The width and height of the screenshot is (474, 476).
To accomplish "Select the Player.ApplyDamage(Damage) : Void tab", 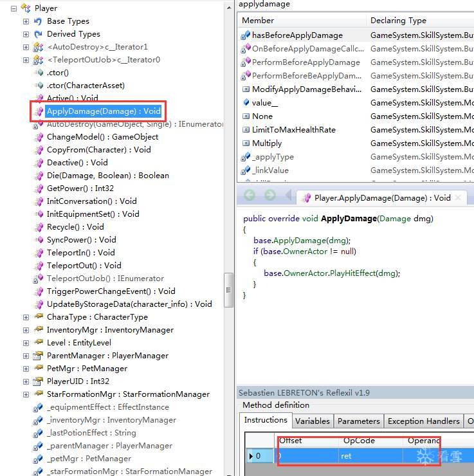I will pyautogui.click(x=382, y=198).
